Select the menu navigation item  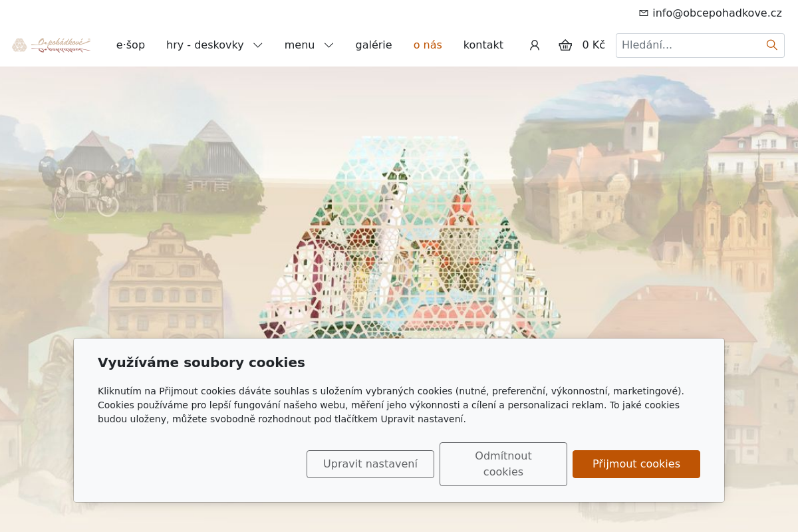(299, 45)
